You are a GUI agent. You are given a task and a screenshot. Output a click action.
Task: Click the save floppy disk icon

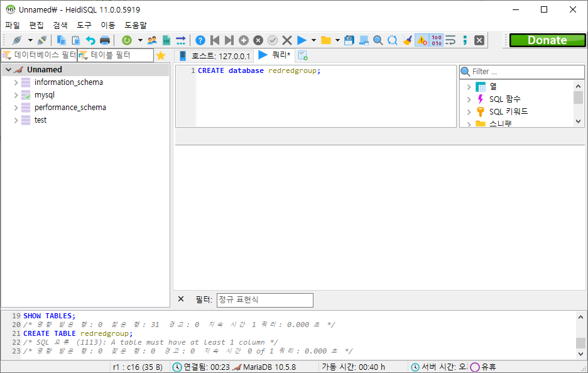pos(349,40)
